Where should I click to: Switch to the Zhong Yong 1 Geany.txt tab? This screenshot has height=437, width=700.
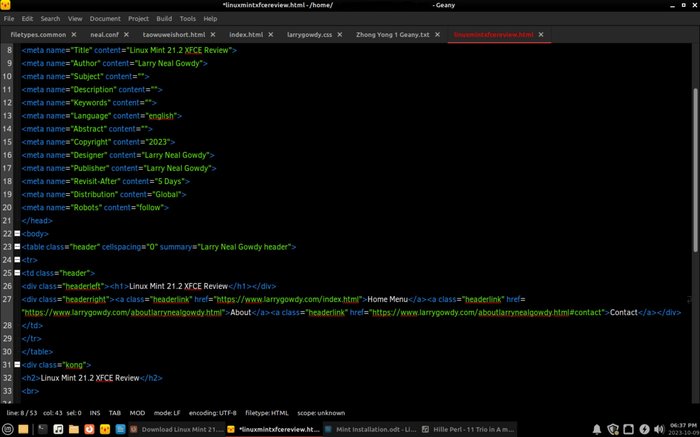point(392,34)
